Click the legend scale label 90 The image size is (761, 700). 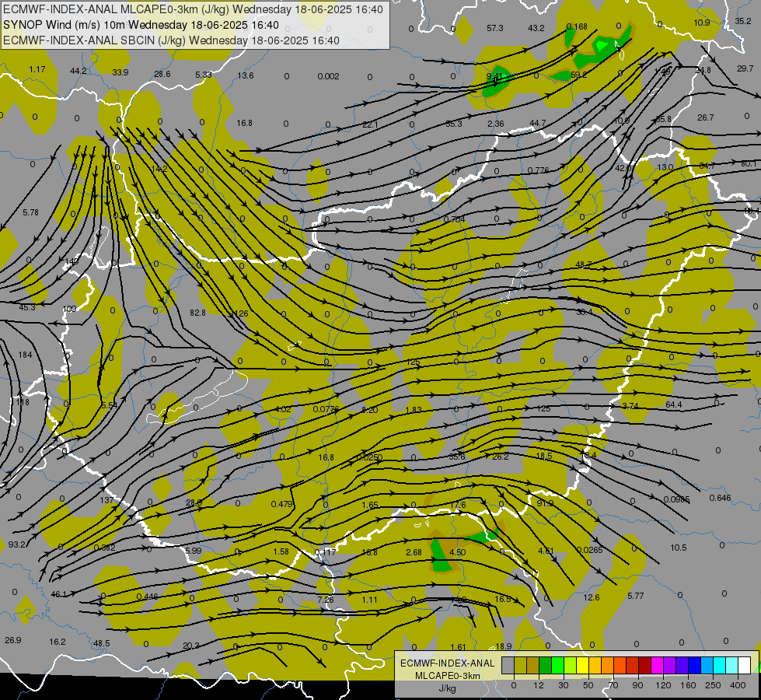tap(637, 685)
